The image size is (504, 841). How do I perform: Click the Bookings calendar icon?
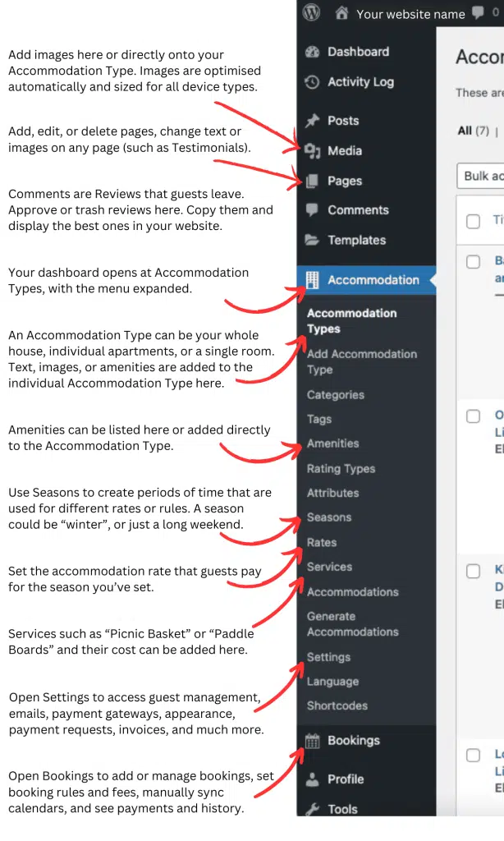tap(312, 741)
